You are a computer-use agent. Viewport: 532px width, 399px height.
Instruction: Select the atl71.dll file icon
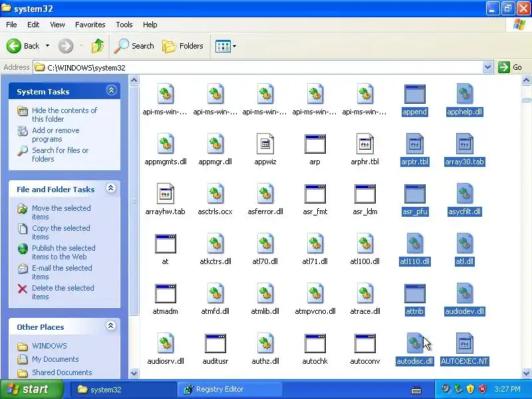(x=315, y=243)
